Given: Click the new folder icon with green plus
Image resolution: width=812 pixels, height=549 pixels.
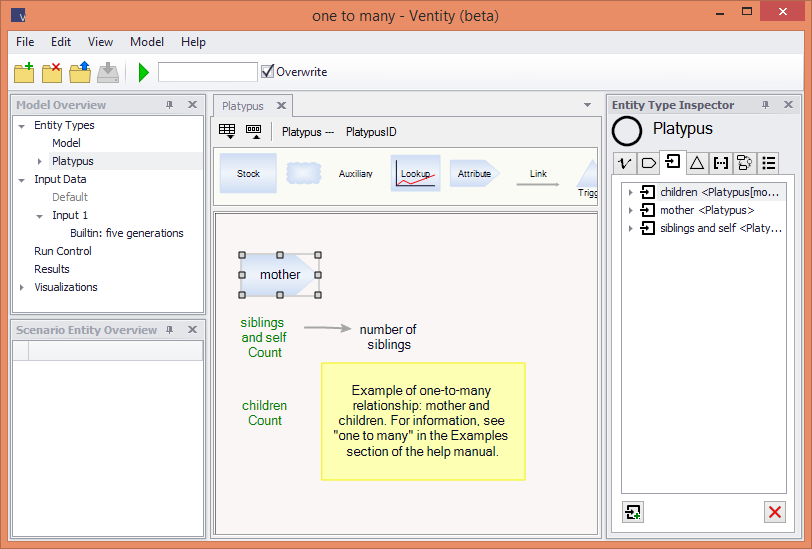Looking at the screenshot, I should (24, 73).
